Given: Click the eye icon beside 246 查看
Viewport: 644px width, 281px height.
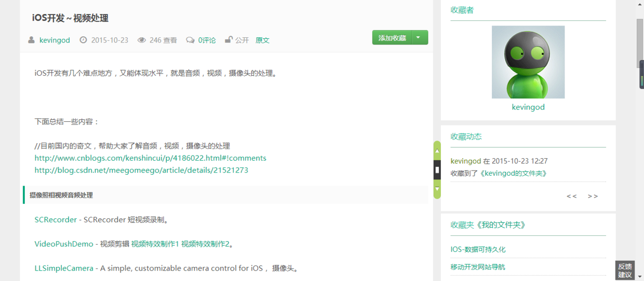Looking at the screenshot, I should tap(141, 40).
